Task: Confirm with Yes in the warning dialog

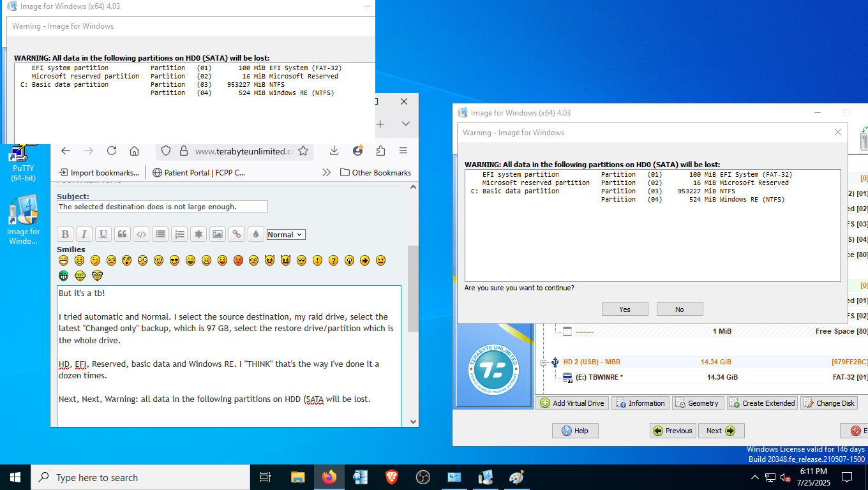Action: 625,309
